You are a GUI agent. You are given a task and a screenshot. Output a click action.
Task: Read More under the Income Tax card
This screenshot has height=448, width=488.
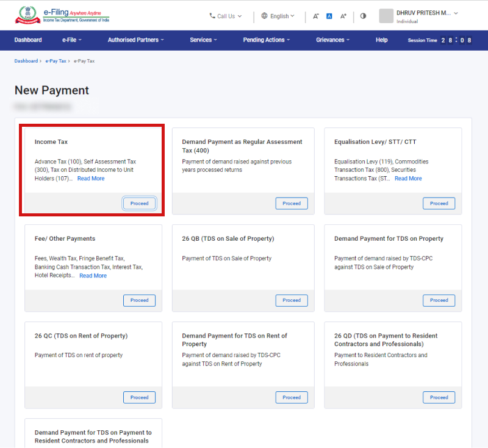click(91, 179)
